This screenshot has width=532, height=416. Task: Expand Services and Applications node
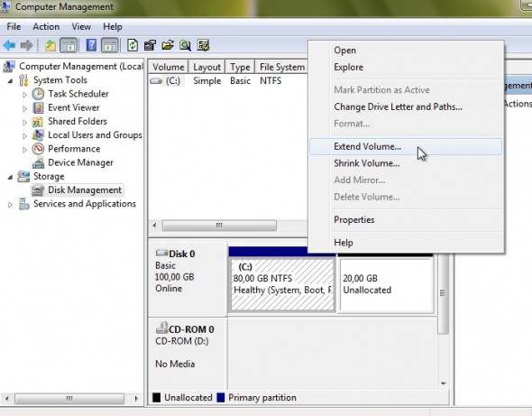10,205
